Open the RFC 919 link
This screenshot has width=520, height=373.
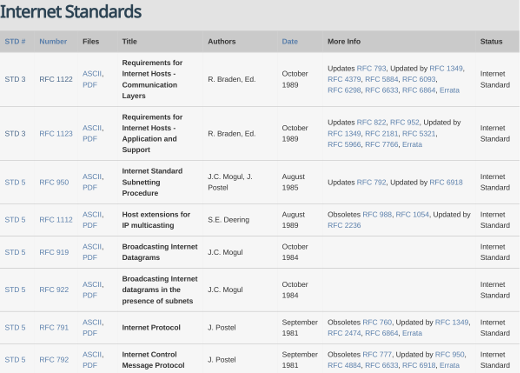pyautogui.click(x=54, y=252)
